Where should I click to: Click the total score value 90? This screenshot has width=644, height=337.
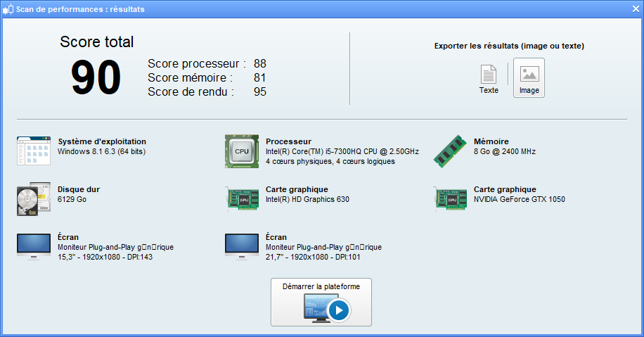tap(96, 77)
